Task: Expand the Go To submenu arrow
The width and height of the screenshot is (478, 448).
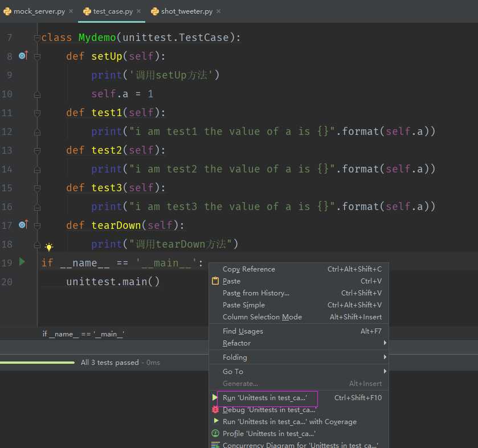Action: point(385,371)
